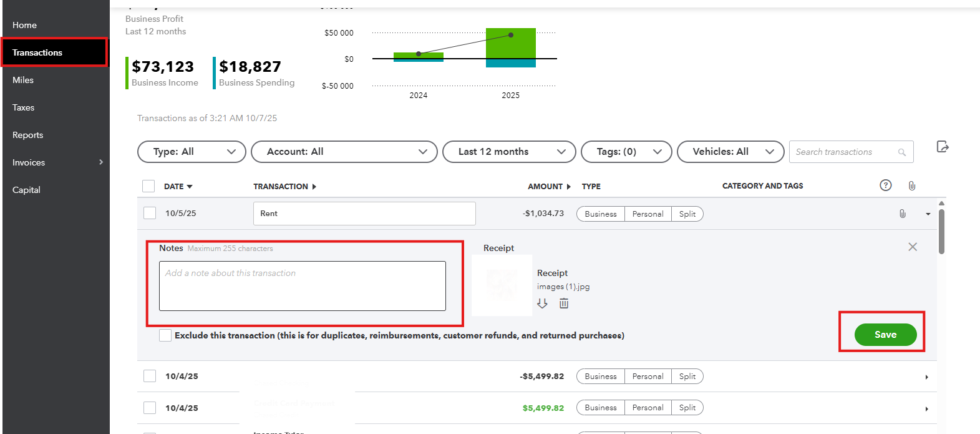Viewport: 980px width, 434px height.
Task: Open Reports in the sidebar
Action: [x=28, y=135]
